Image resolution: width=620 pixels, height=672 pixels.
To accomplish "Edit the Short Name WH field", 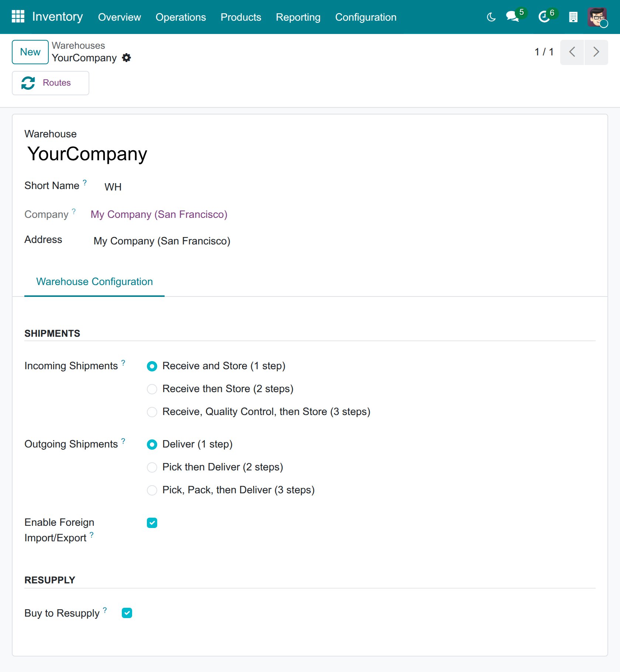I will [x=113, y=187].
